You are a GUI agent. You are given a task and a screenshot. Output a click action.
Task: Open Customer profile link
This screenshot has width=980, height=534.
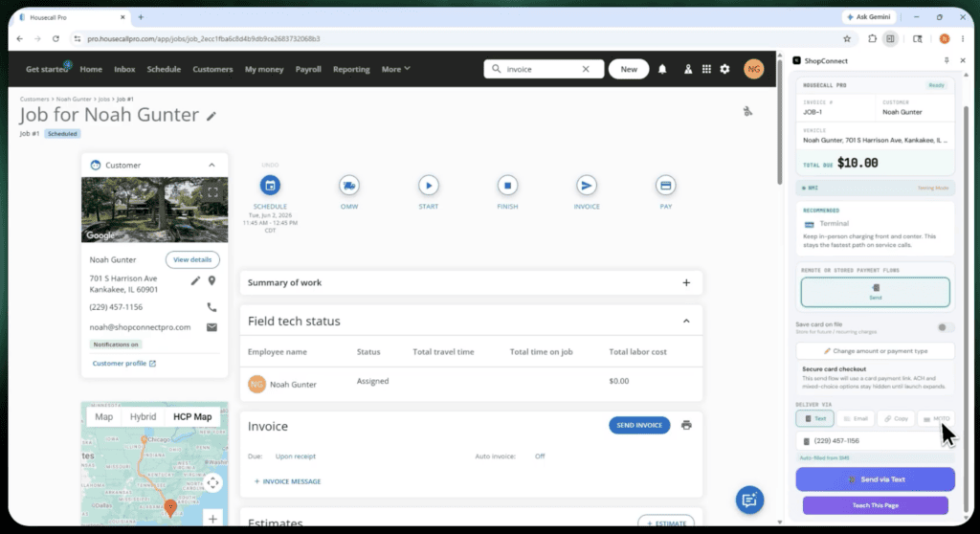coord(123,364)
